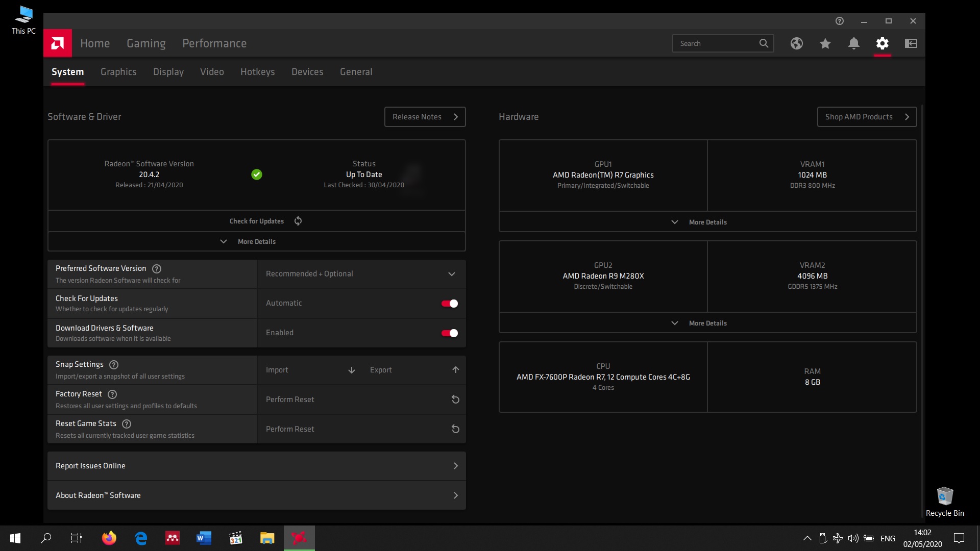Open Microsoft Edge from the taskbar

(x=141, y=538)
